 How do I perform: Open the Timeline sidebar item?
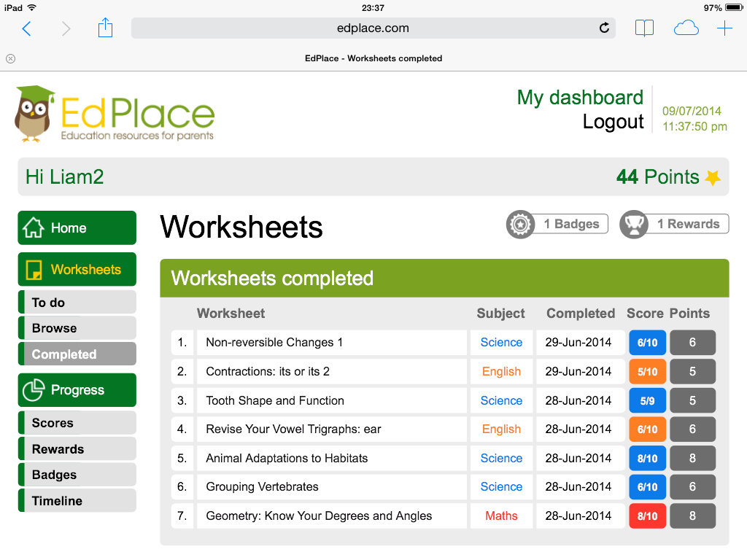pos(77,501)
